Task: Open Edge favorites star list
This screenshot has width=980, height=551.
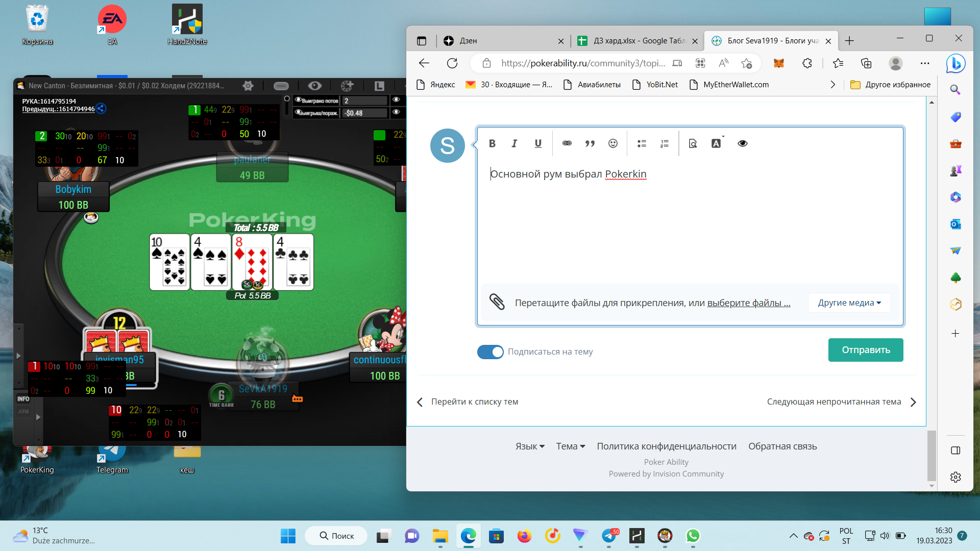Action: click(x=838, y=63)
